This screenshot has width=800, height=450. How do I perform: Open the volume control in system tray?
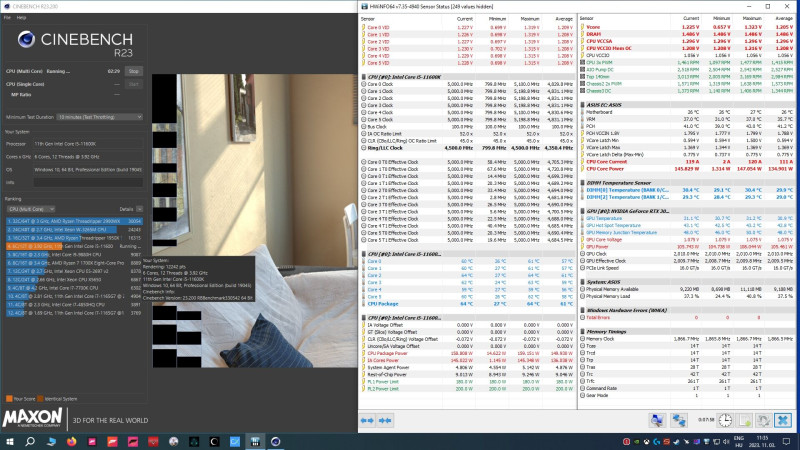click(727, 441)
